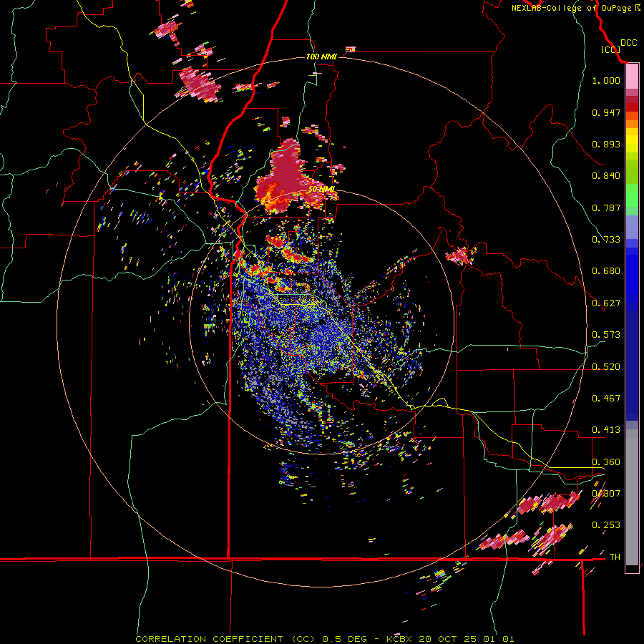Select the 1.000 scale value
The image size is (644, 644).
(x=606, y=80)
